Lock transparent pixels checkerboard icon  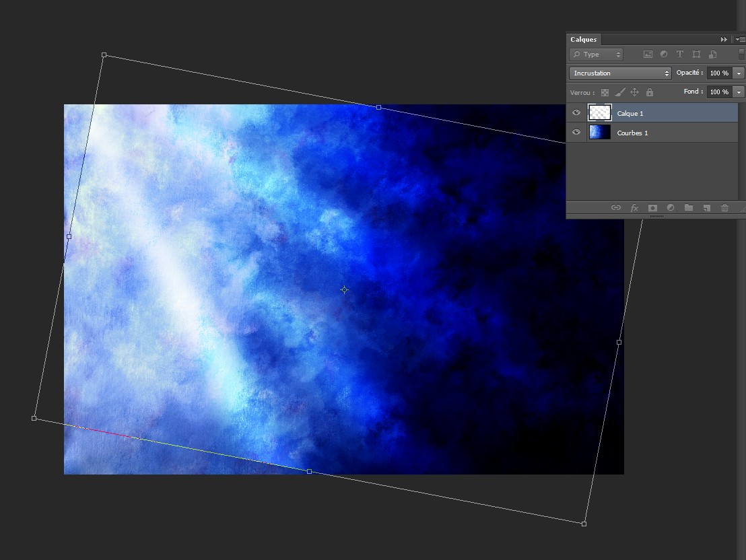[605, 92]
